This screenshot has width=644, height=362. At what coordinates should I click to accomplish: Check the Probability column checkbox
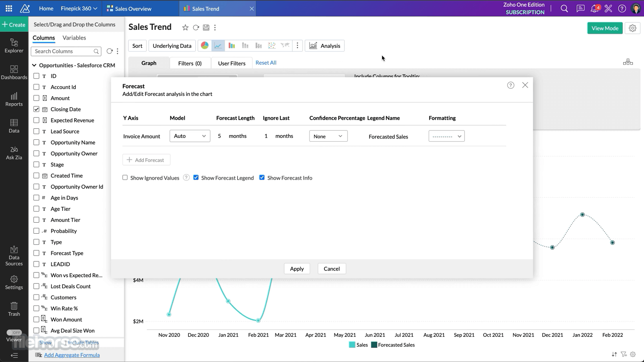tap(36, 231)
